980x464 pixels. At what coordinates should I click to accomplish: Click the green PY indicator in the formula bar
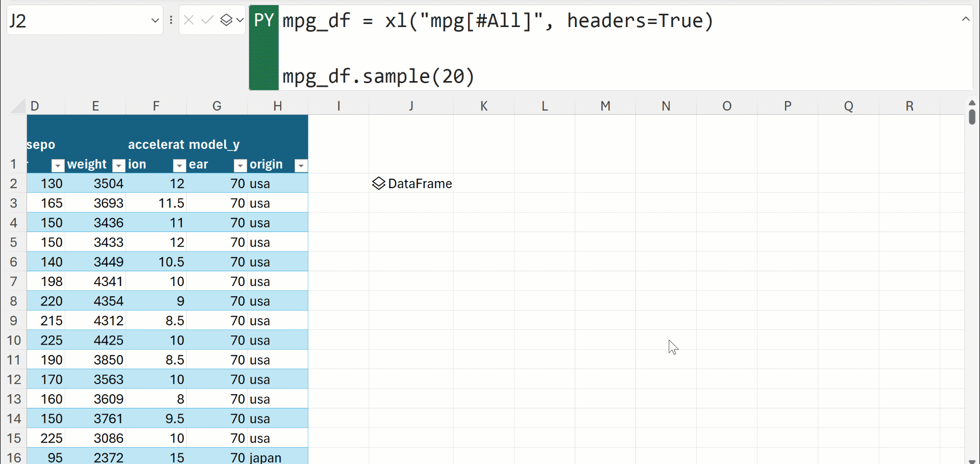(263, 20)
